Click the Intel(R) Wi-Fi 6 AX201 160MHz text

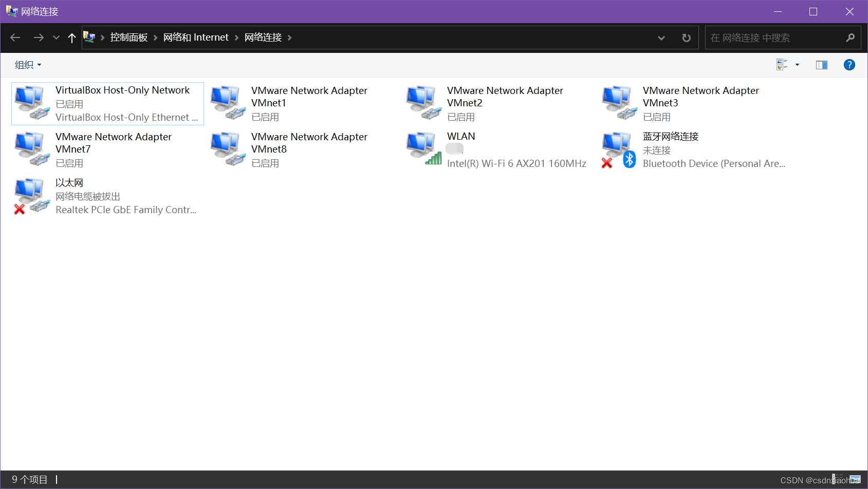516,163
